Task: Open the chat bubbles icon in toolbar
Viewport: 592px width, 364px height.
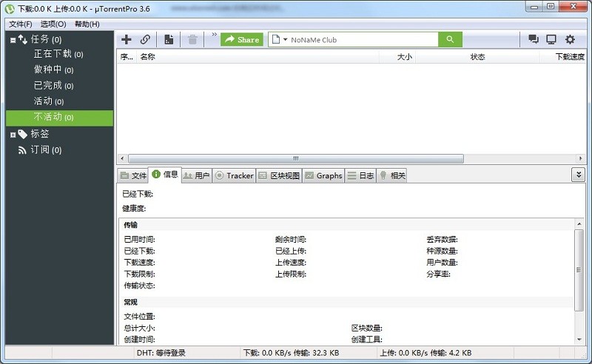Action: pyautogui.click(x=533, y=39)
